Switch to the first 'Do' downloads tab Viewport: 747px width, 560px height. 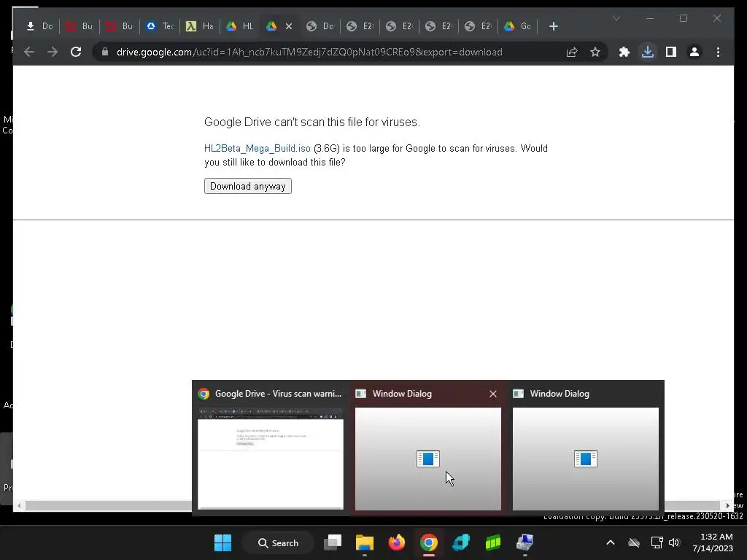pos(39,26)
